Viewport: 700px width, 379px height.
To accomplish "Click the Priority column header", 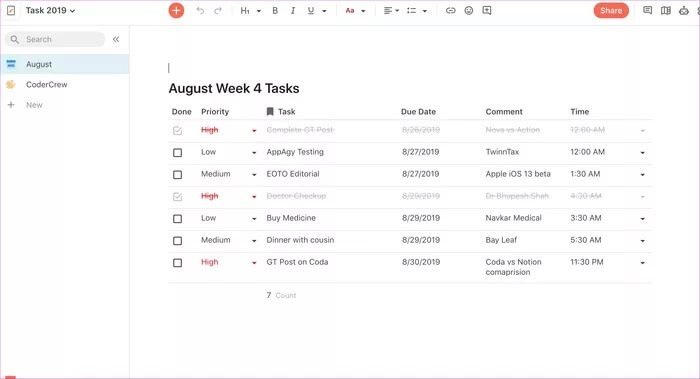I will pos(215,112).
